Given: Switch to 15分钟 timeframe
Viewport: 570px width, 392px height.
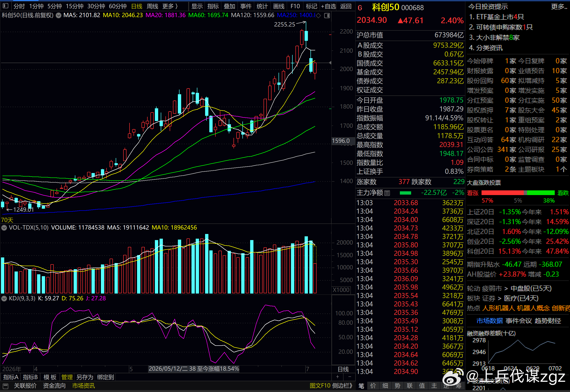Looking at the screenshot, I should click(x=74, y=6).
